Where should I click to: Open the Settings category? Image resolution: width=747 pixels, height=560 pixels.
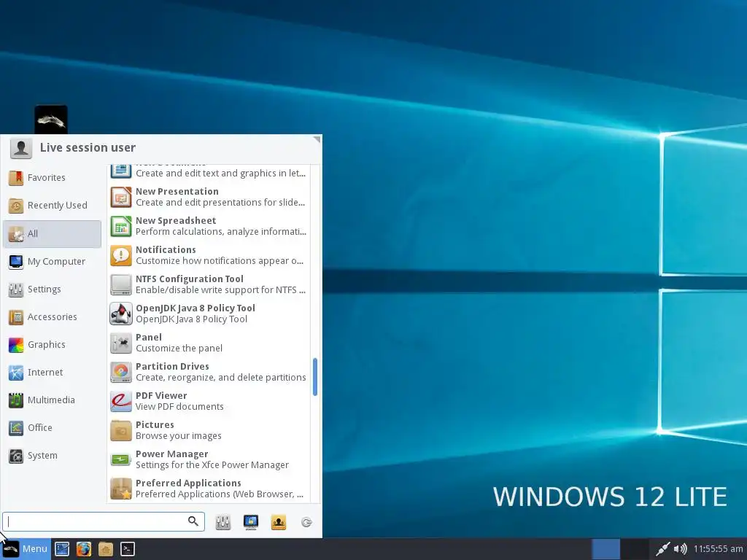click(x=52, y=289)
